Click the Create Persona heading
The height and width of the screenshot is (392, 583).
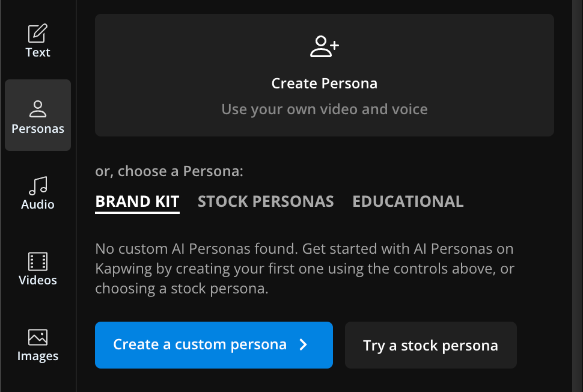point(324,83)
